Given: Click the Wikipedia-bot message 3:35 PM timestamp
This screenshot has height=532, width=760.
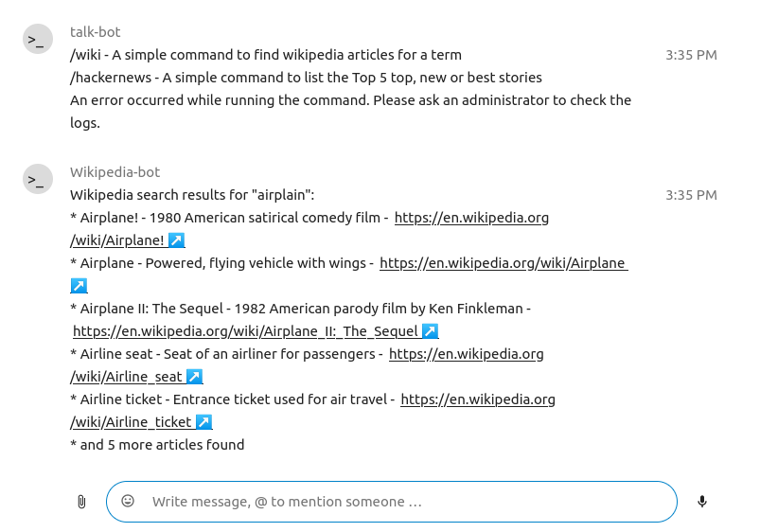Looking at the screenshot, I should 691,195.
